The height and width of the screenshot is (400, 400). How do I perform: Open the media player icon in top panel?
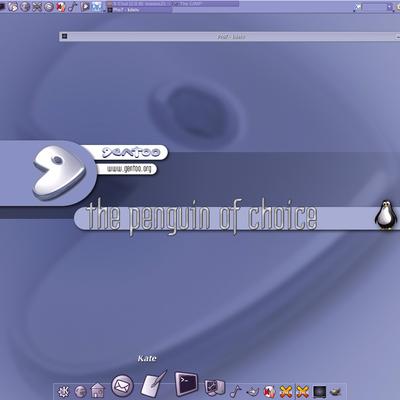pos(85,6)
